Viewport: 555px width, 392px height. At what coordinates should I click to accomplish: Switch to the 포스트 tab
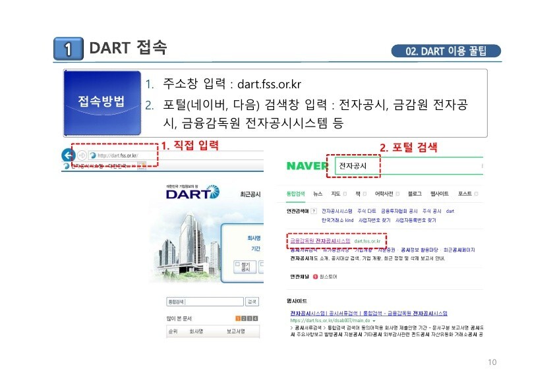pyautogui.click(x=465, y=194)
